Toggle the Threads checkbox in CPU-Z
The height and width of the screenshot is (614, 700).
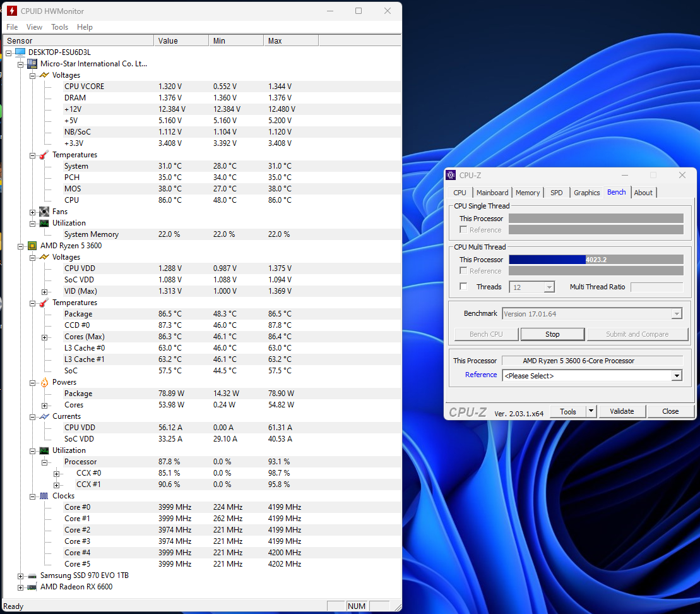click(x=464, y=287)
